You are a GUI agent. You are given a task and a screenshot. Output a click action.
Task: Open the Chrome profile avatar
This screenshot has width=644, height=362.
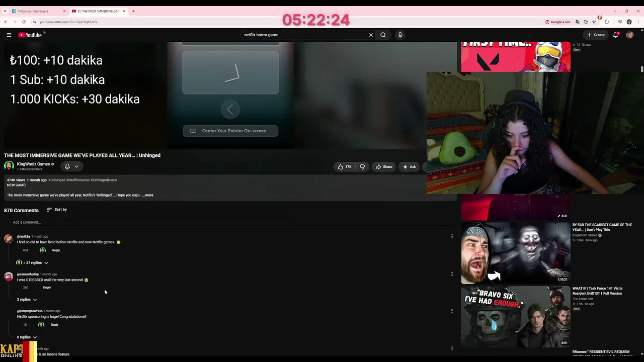click(629, 22)
